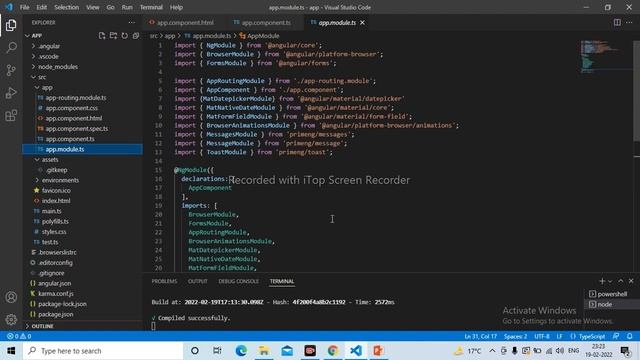The height and width of the screenshot is (360, 640).
Task: Switch to app.component.html tab
Action: click(184, 23)
